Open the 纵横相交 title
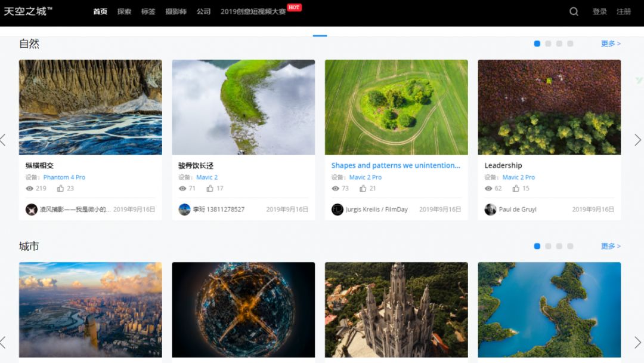Image resolution: width=644 pixels, height=363 pixels. coord(39,165)
